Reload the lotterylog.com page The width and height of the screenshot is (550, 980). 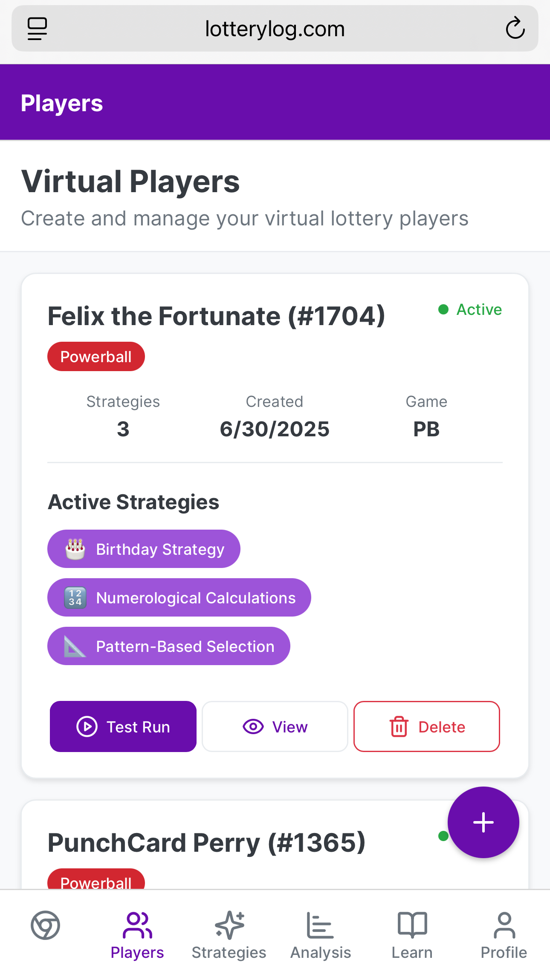(x=515, y=29)
